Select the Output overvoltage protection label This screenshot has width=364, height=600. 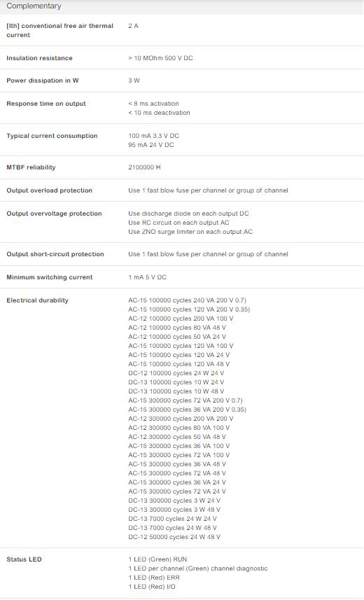click(54, 214)
